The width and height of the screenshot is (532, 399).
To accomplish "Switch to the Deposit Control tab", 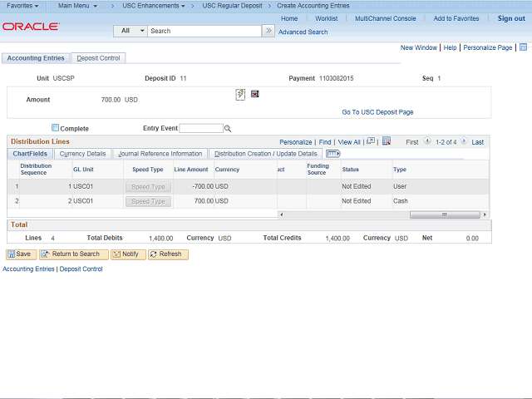I will 98,58.
